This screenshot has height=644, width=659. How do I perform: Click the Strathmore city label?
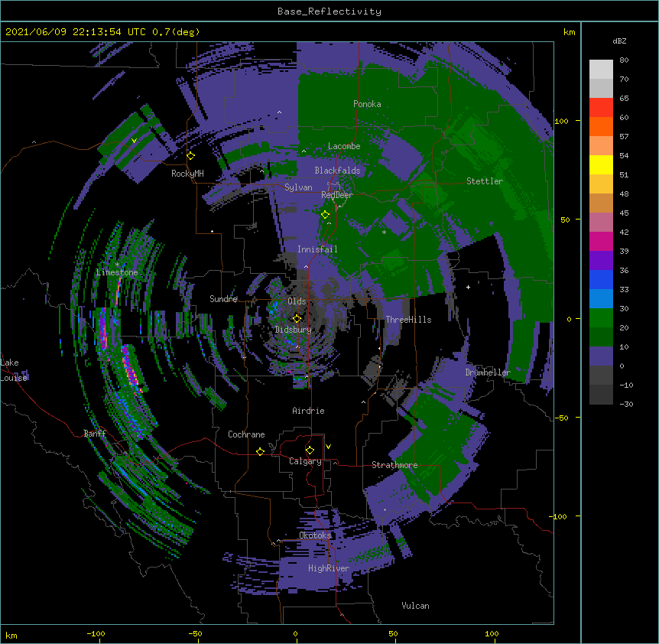pyautogui.click(x=394, y=465)
